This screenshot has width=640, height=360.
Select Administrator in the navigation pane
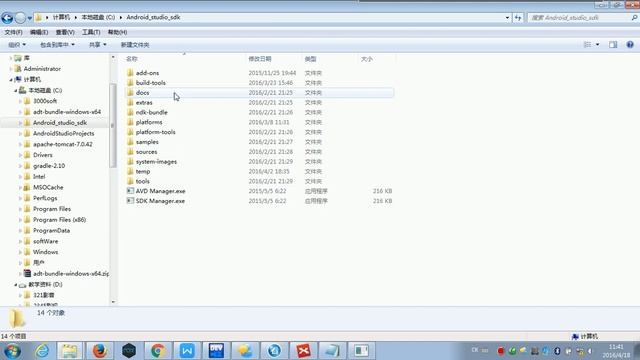42,69
